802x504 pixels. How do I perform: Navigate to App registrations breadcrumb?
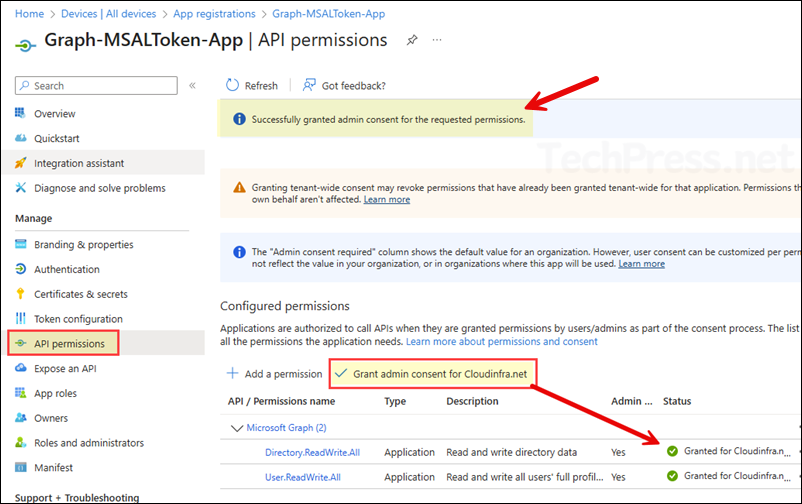(213, 14)
